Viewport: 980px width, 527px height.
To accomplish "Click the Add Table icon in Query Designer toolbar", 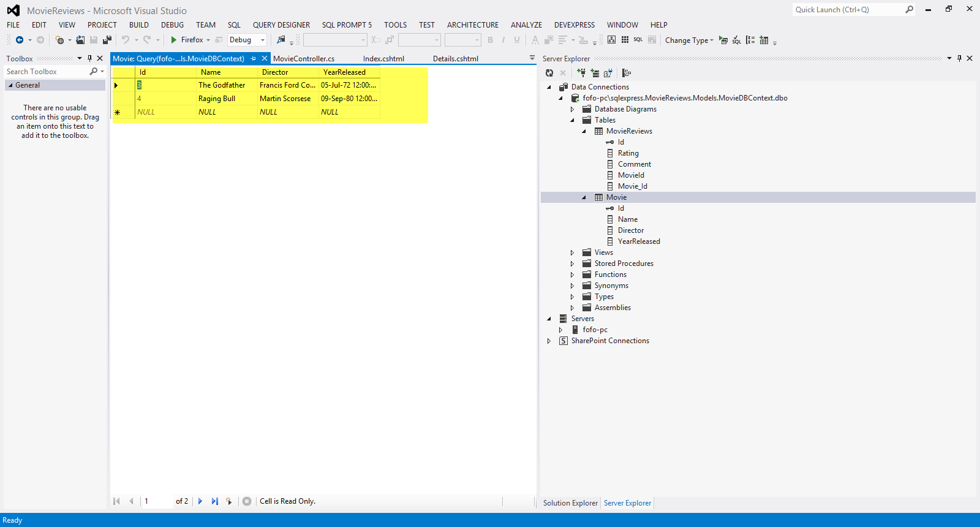I will point(764,40).
